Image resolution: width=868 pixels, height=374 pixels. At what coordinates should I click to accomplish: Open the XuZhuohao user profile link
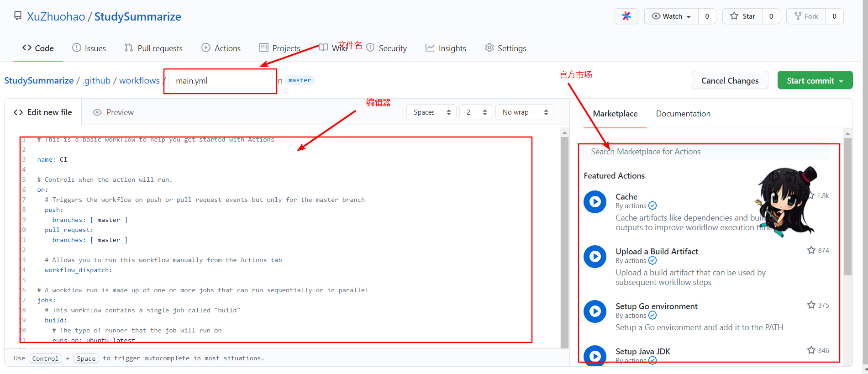56,16
